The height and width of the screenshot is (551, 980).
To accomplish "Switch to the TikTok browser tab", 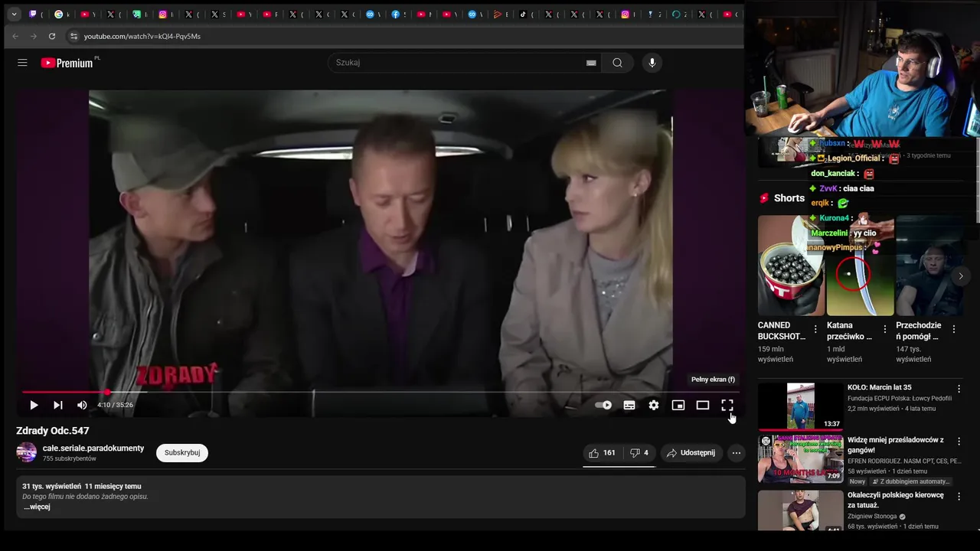I will click(523, 14).
